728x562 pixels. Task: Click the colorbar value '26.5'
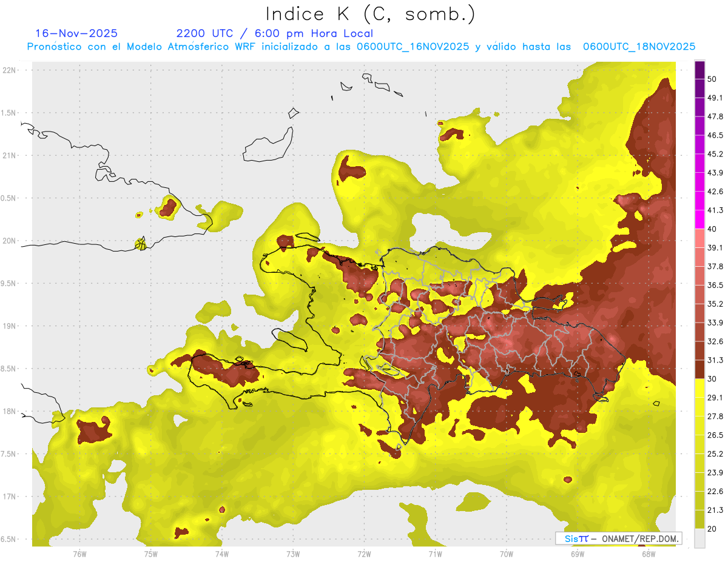pyautogui.click(x=715, y=435)
